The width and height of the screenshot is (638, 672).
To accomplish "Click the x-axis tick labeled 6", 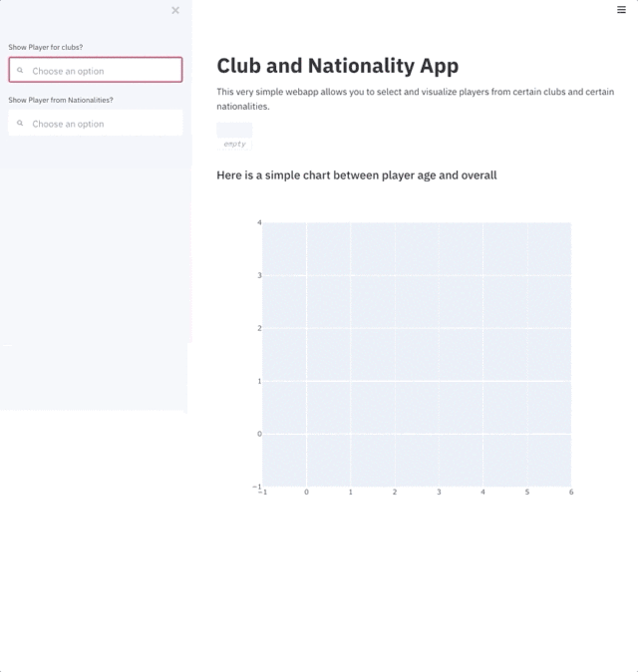I will [571, 492].
